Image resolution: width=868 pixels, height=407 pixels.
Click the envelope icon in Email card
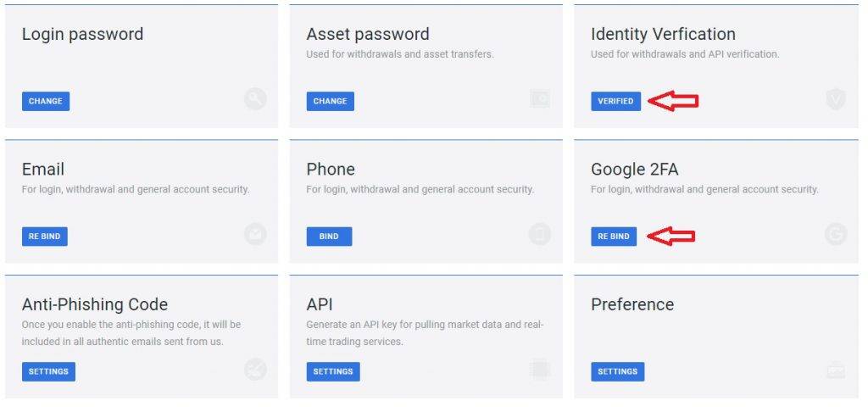pyautogui.click(x=255, y=234)
